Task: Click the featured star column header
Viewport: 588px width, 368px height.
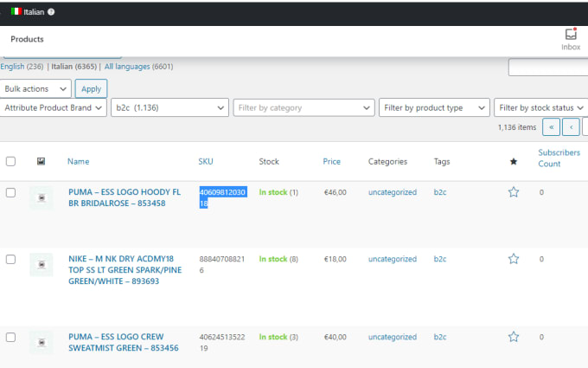Action: pos(514,161)
